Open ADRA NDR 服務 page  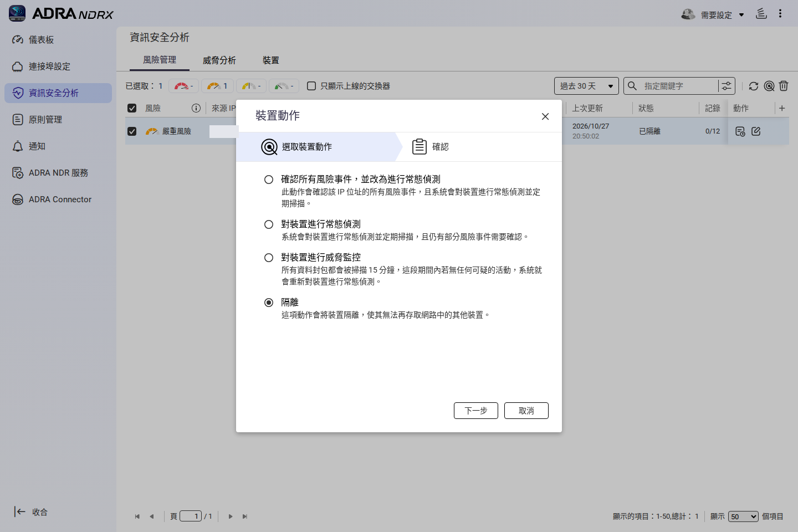coord(58,173)
